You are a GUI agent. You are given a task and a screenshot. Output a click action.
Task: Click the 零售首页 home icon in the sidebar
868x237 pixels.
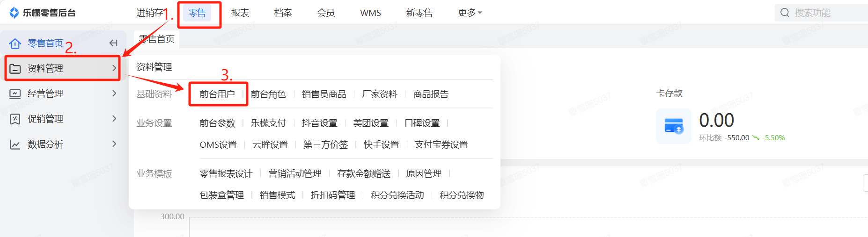[x=15, y=43]
